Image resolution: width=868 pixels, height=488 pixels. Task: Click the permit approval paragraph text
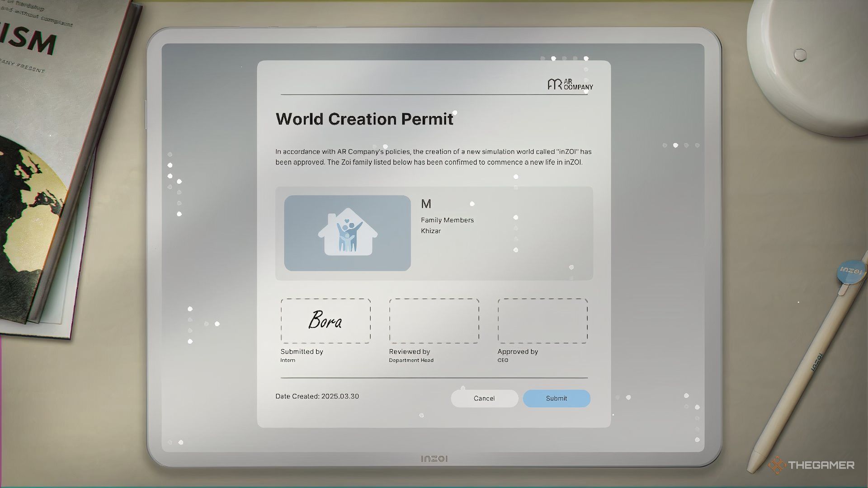pyautogui.click(x=434, y=157)
